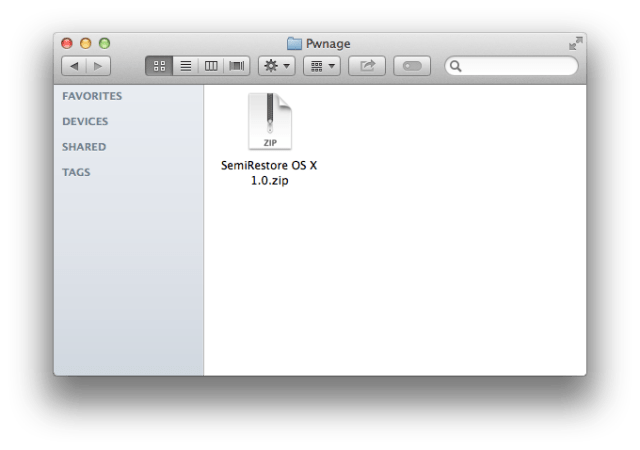Open the Arrange items dropdown
The image size is (640, 450).
tap(322, 66)
